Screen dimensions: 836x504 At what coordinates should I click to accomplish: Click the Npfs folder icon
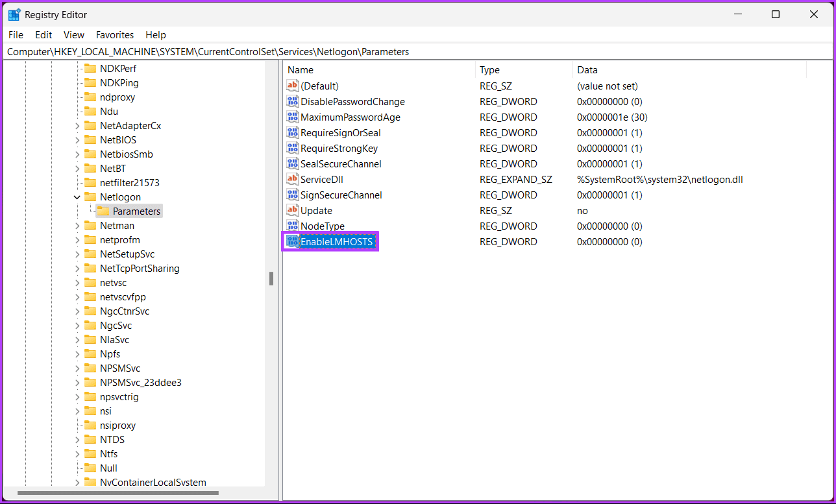pyautogui.click(x=90, y=354)
